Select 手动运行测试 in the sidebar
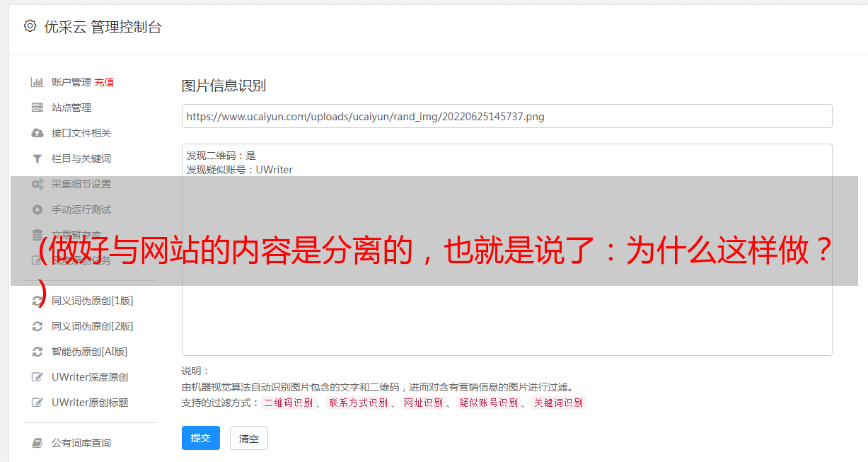Viewport: 868px width, 462px height. click(81, 209)
